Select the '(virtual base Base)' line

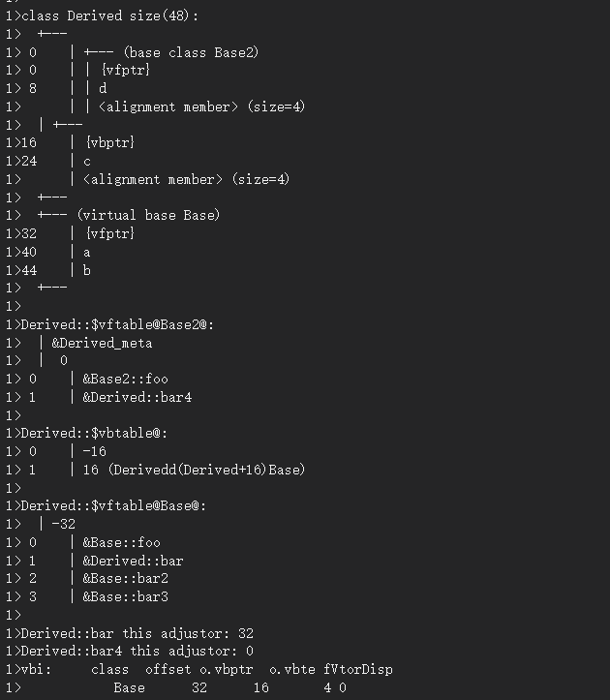pos(149,215)
